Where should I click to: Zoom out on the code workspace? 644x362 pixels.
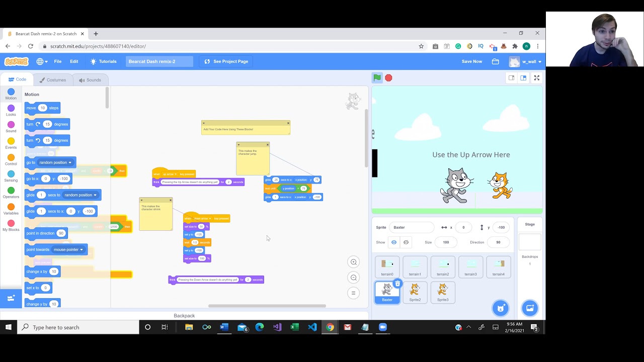[354, 278]
